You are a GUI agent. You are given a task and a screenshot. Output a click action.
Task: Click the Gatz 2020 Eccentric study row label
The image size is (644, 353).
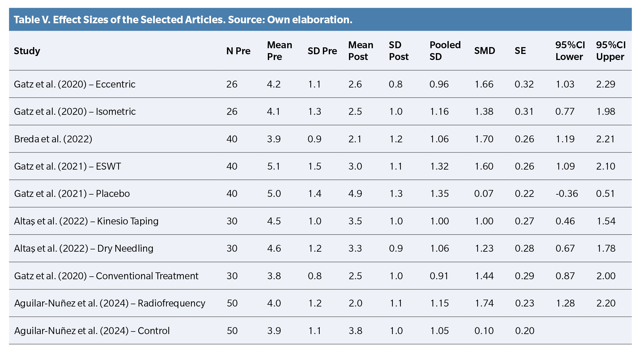[x=75, y=84]
